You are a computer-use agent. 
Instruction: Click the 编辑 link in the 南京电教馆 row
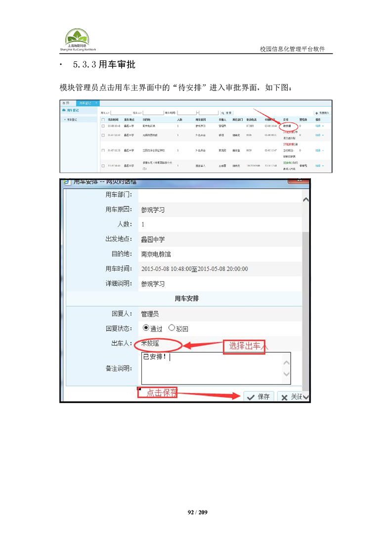coord(318,126)
